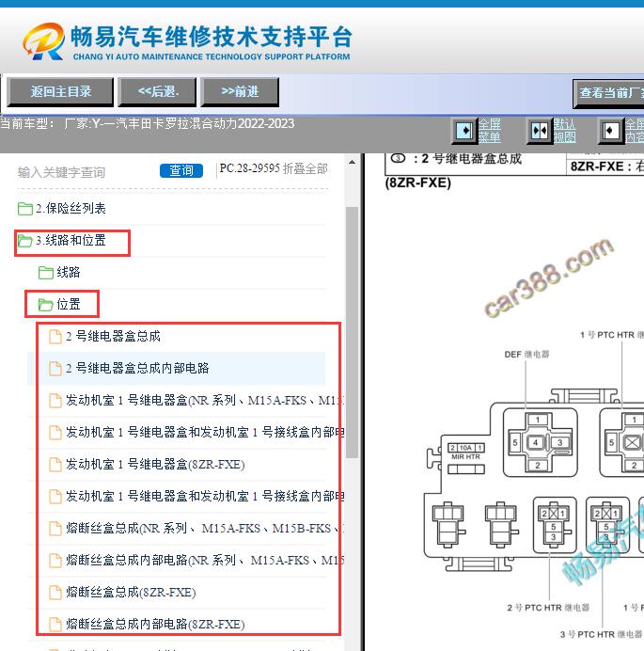644x651 pixels.
Task: Click the 3 号 PTC HTR 继电器 label
Action: (601, 634)
